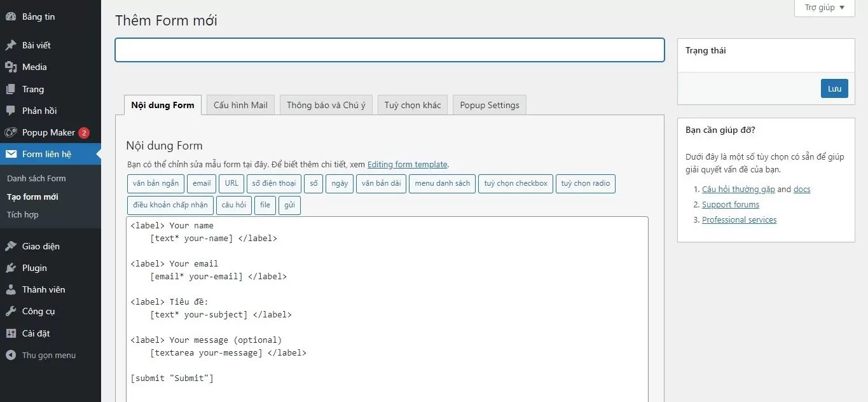The width and height of the screenshot is (868, 402).
Task: Click the Cài đặt settings icon
Action: coord(11,333)
